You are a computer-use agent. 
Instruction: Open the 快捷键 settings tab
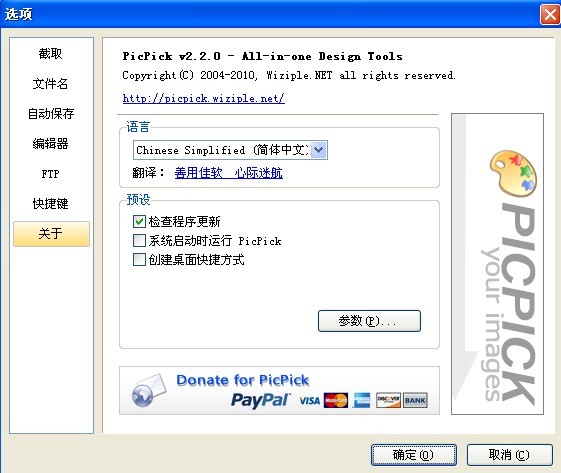point(50,204)
